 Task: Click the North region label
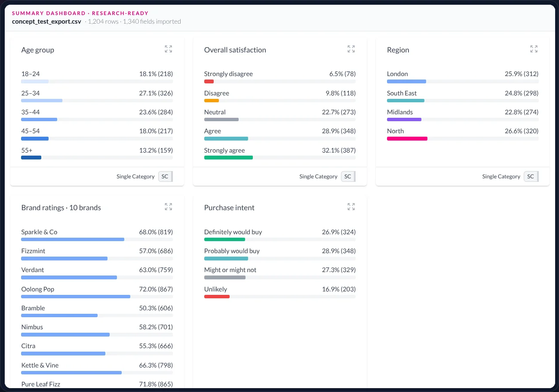[x=395, y=131]
